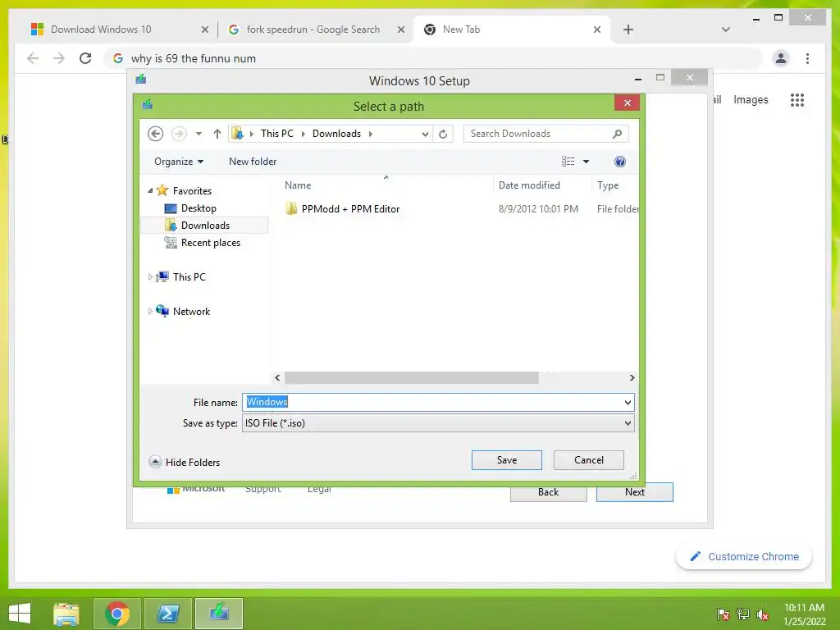Open Chrome from the taskbar

pos(117,614)
